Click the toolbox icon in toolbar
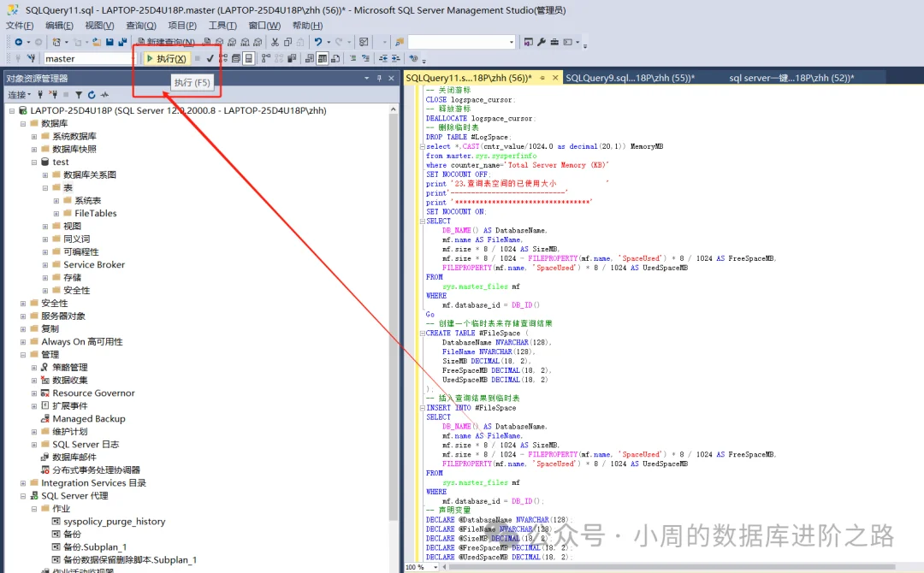Viewport: 924px width, 573px height. (554, 42)
